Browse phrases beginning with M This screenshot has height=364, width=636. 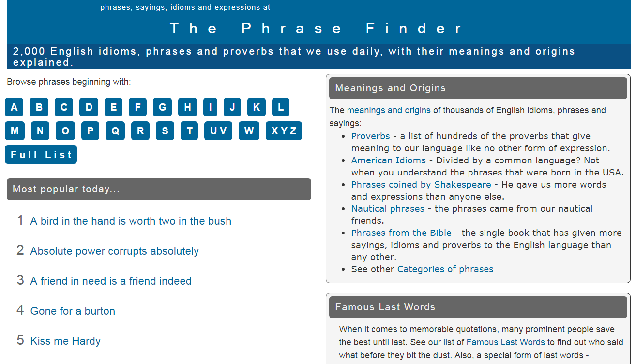click(x=14, y=131)
